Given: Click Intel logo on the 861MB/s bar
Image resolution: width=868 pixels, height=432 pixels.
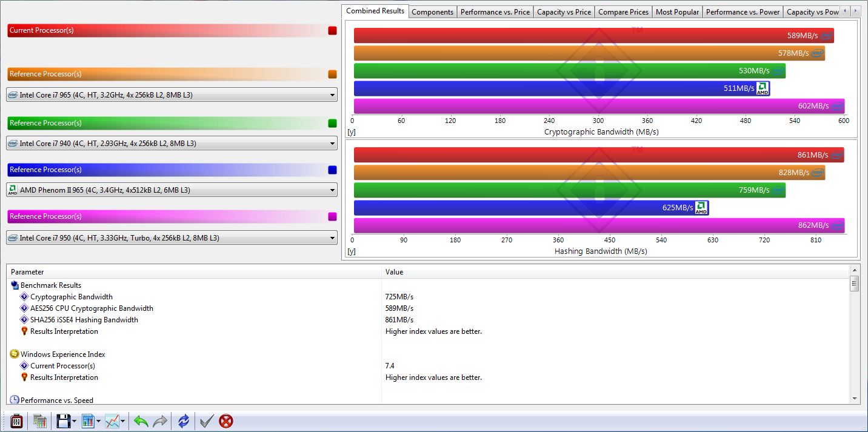Looking at the screenshot, I should (x=836, y=155).
